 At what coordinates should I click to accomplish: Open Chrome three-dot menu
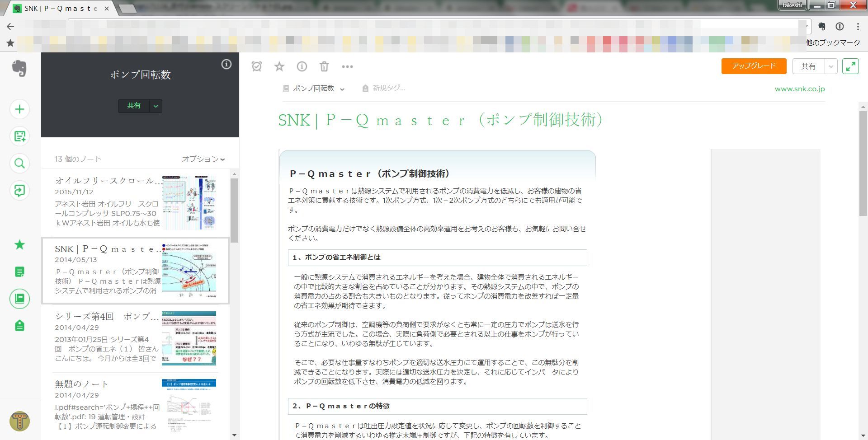(x=858, y=27)
